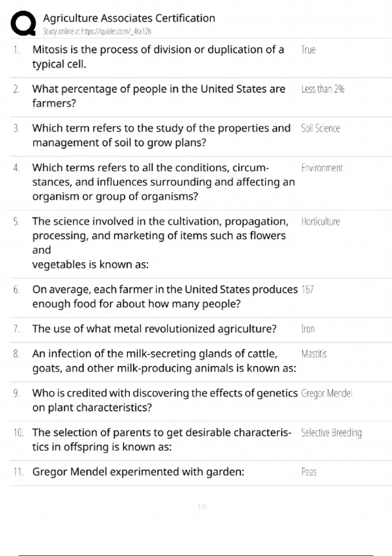Click the "Environment" answer
The width and height of the screenshot is (392, 556).
point(322,168)
